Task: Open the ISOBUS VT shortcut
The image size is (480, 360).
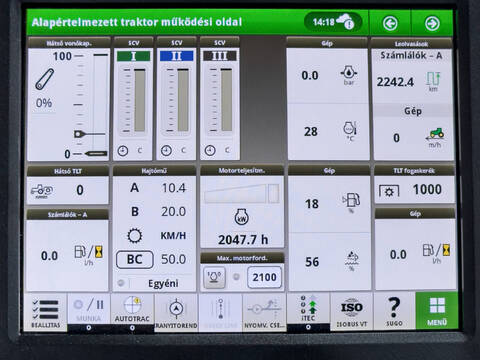Action: pyautogui.click(x=352, y=312)
